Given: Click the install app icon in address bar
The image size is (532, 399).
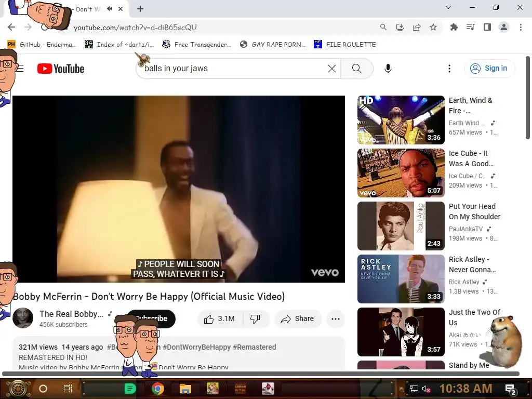Looking at the screenshot, I should 400,27.
